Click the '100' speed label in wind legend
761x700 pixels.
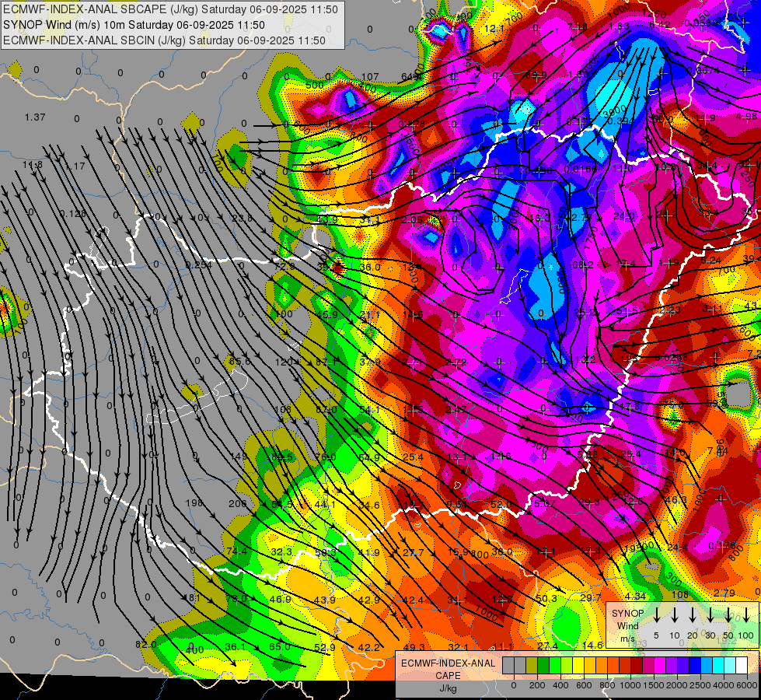(x=746, y=635)
